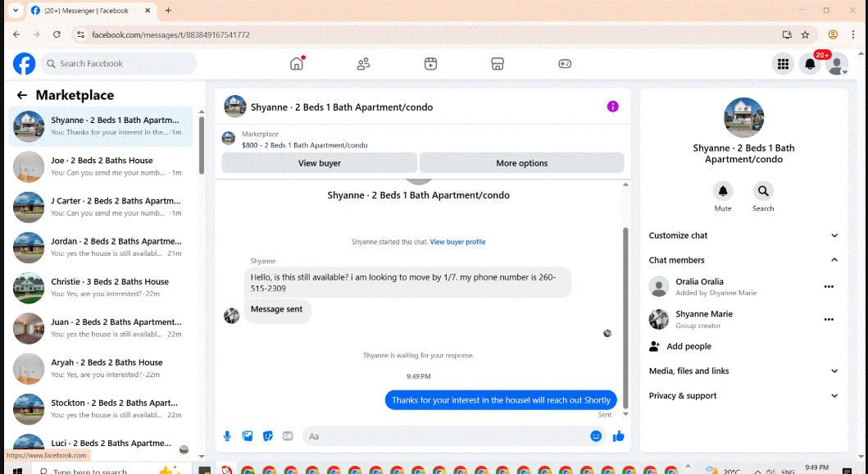The height and width of the screenshot is (474, 868).
Task: Expand the Customize chat section
Action: (x=743, y=235)
